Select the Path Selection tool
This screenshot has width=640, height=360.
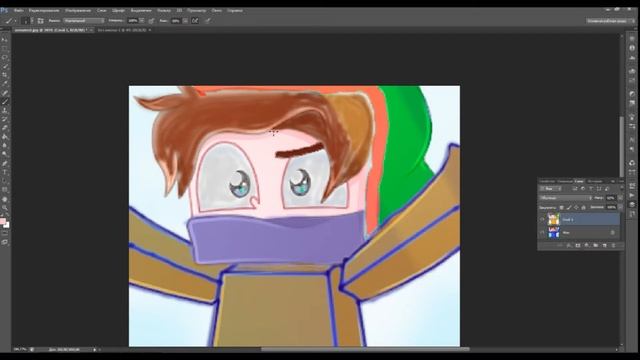click(5, 181)
